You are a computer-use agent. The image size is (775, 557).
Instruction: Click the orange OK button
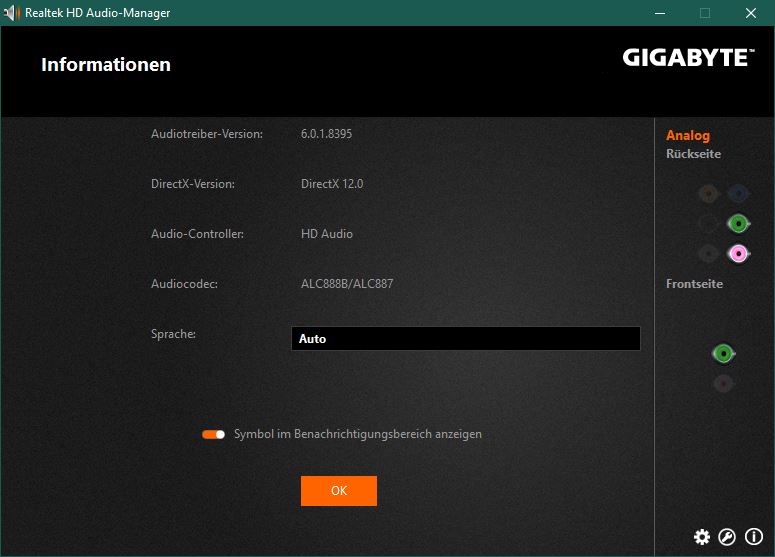coord(339,491)
